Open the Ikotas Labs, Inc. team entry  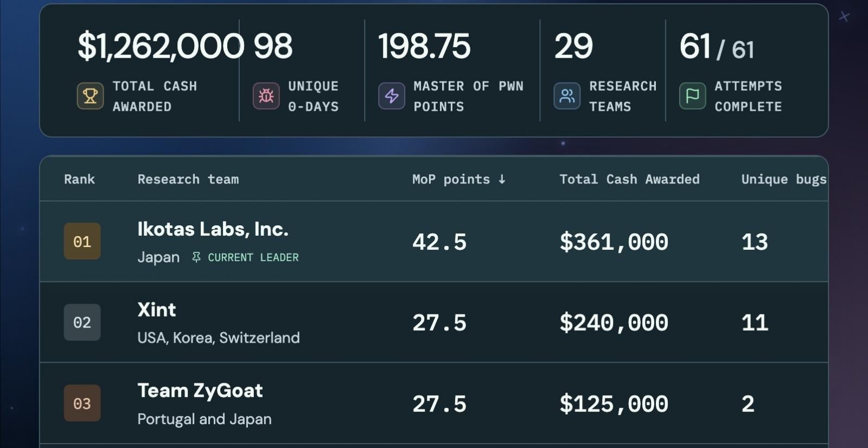tap(213, 229)
